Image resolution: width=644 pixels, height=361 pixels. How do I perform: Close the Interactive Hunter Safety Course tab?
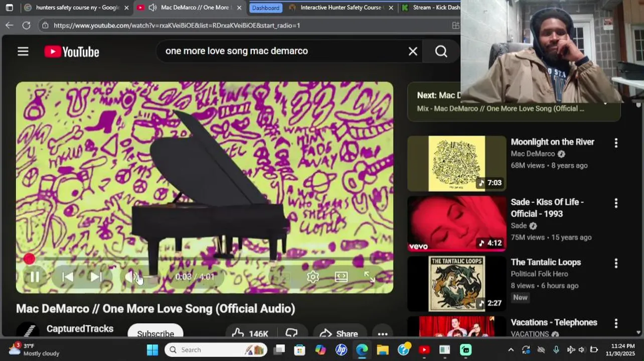coord(391,8)
